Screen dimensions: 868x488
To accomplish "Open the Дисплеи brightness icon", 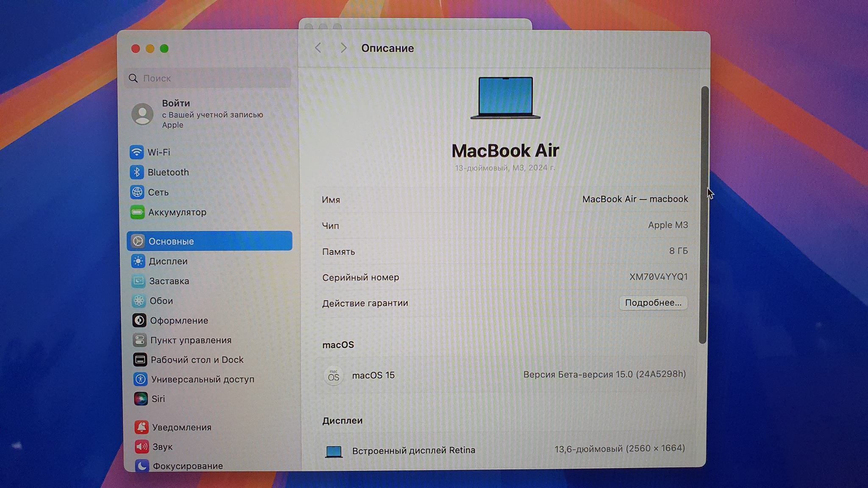I will tap(138, 261).
